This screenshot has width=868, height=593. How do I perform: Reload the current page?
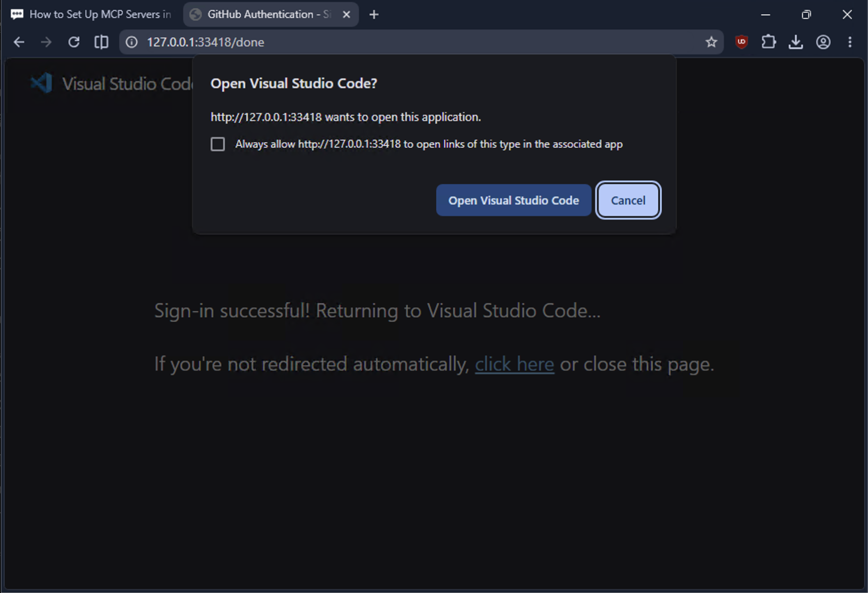pos(74,42)
